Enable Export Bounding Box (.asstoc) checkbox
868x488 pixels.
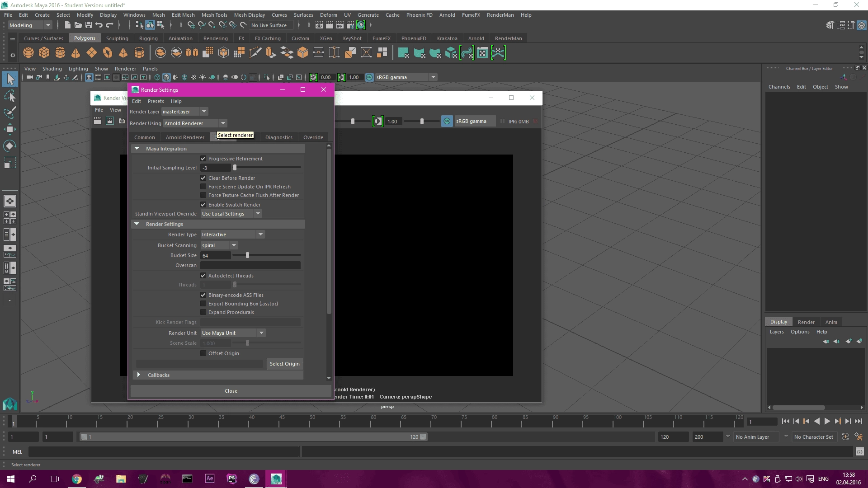(x=203, y=304)
